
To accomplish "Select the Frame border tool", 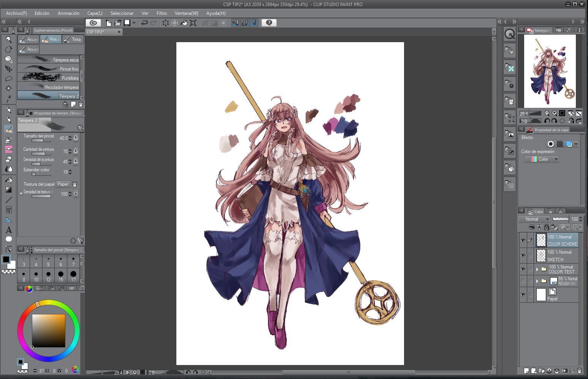I will click(x=8, y=210).
